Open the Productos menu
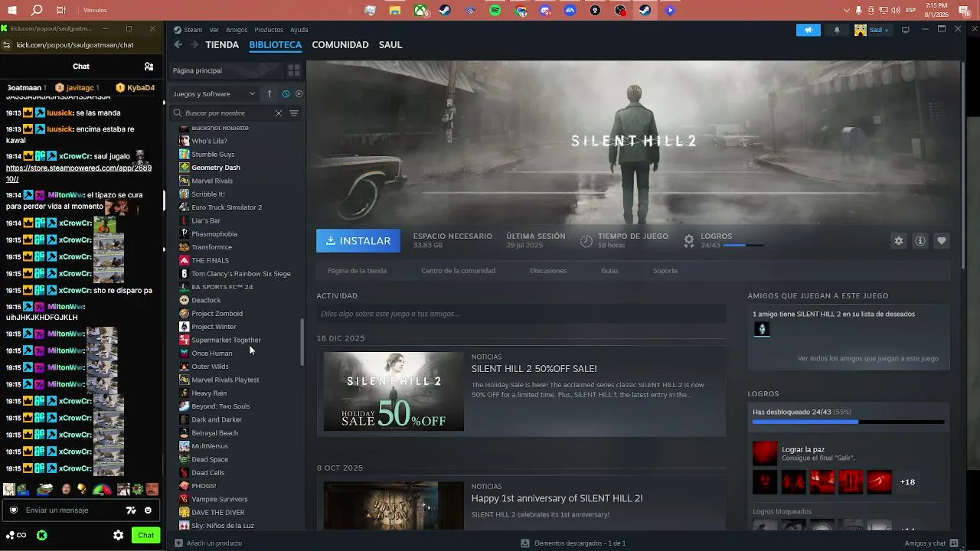 click(269, 30)
